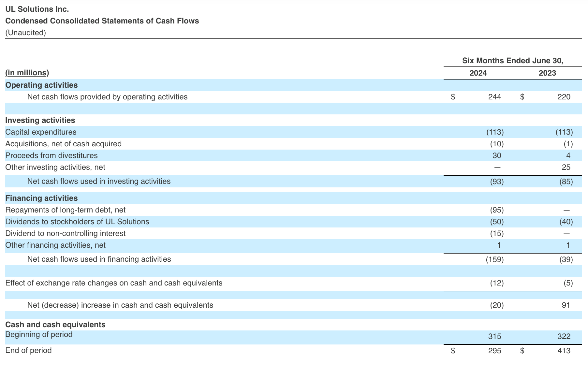Image resolution: width=588 pixels, height=365 pixels.
Task: Select 'Condensed Consolidated Statements of Cash Flows' heading
Action: [102, 21]
